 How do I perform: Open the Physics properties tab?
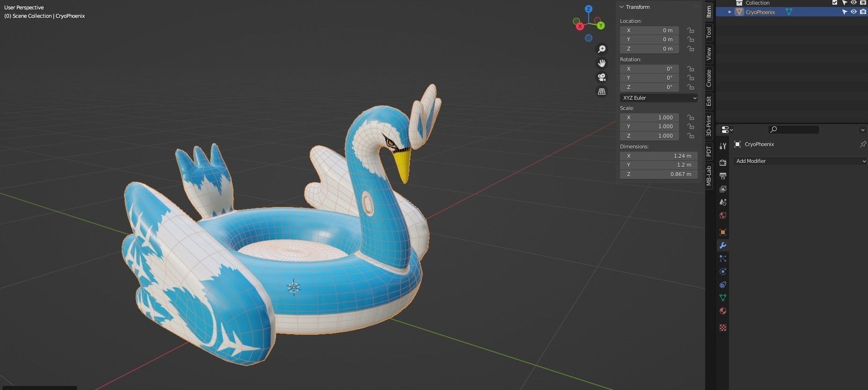pyautogui.click(x=723, y=272)
